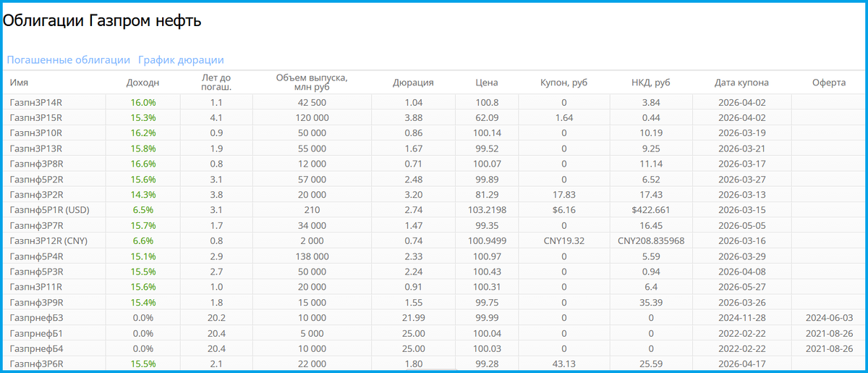Select the Газпнф5P4R bond name
868x373 pixels.
coord(36,256)
